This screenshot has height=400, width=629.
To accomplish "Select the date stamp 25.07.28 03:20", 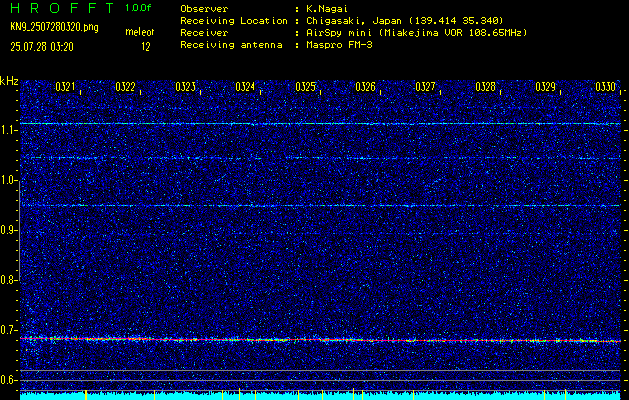I will click(42, 47).
